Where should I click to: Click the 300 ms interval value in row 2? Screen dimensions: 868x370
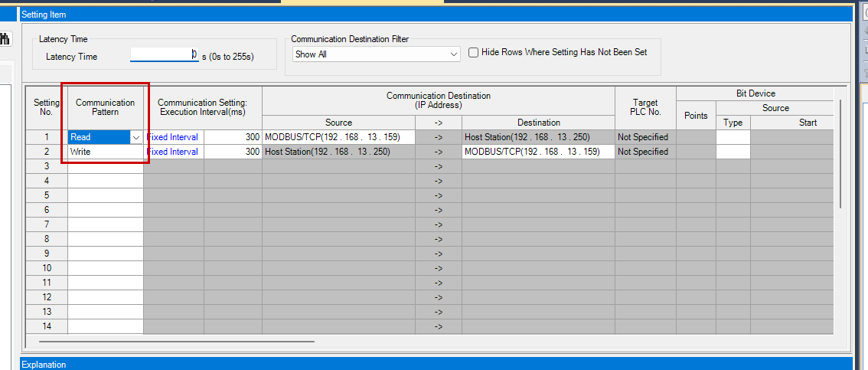(233, 151)
